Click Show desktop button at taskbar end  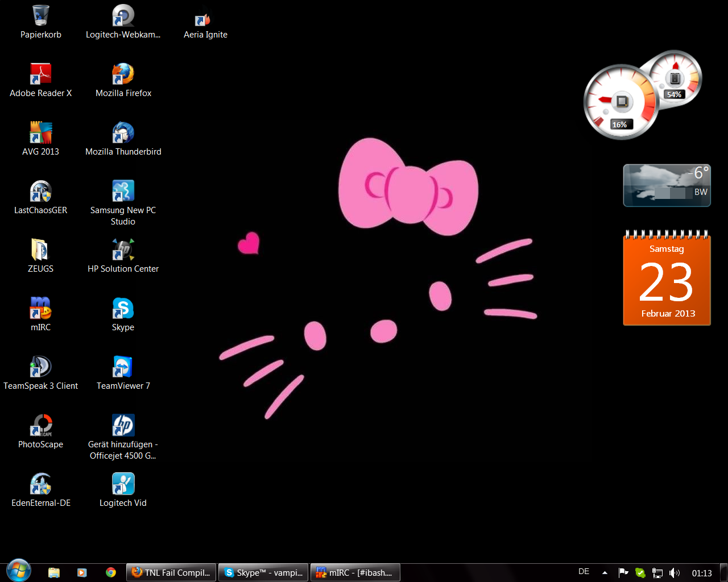pyautogui.click(x=723, y=572)
